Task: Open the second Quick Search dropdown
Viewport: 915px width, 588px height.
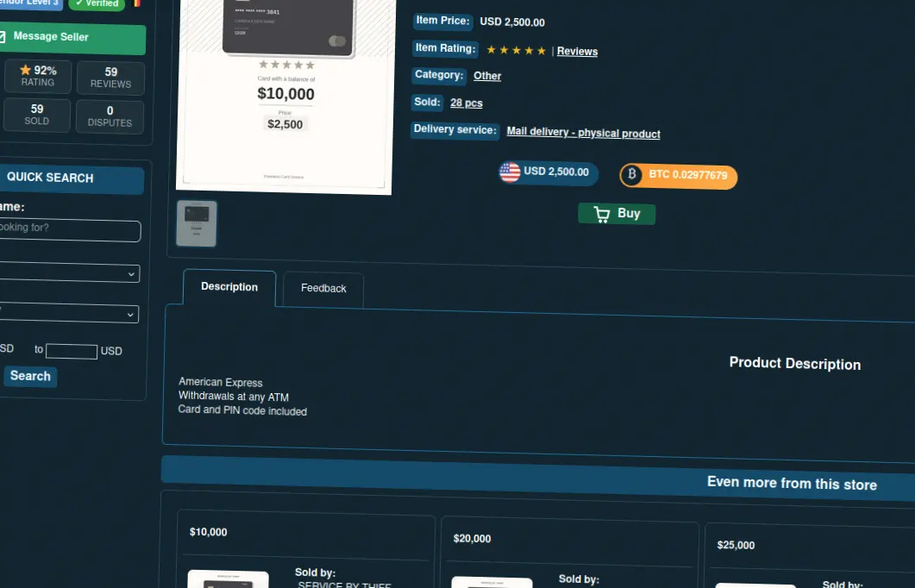Action: [x=68, y=313]
